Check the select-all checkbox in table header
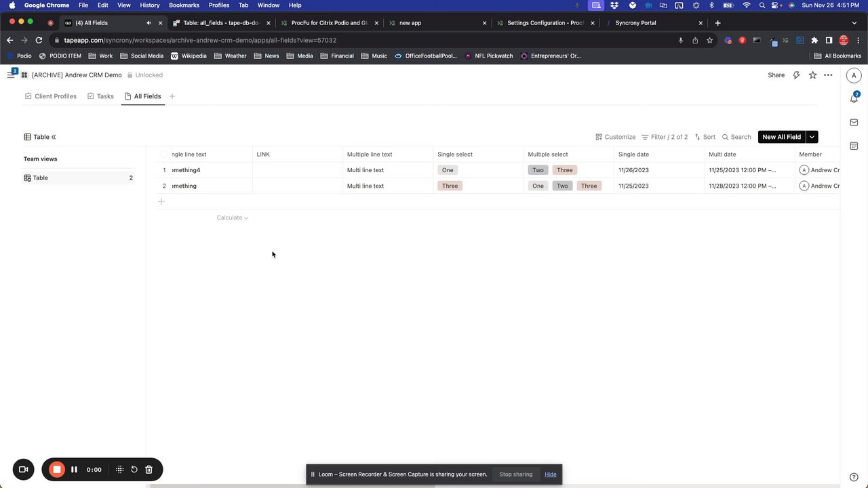The image size is (868, 488). [164, 155]
